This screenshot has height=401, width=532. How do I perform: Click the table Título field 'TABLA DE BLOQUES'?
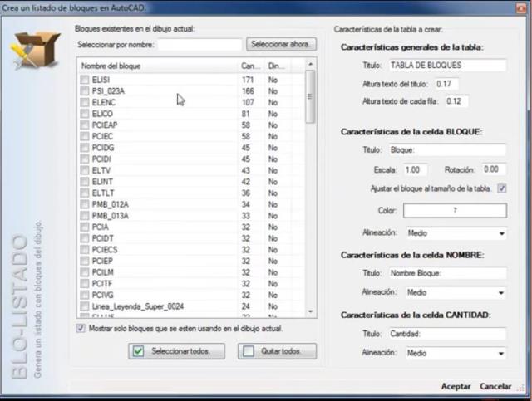click(x=447, y=65)
